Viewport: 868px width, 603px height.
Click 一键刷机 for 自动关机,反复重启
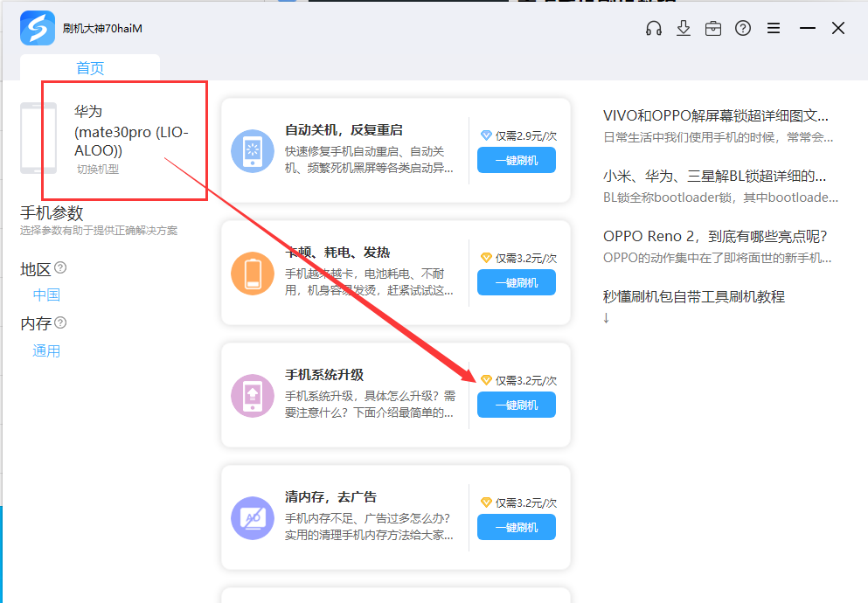click(x=517, y=161)
